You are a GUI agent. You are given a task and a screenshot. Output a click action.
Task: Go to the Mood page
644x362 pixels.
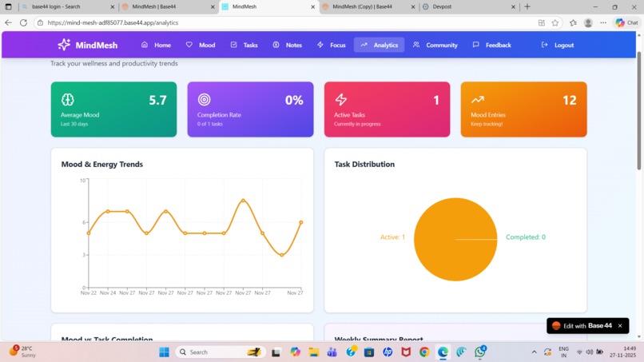201,45
